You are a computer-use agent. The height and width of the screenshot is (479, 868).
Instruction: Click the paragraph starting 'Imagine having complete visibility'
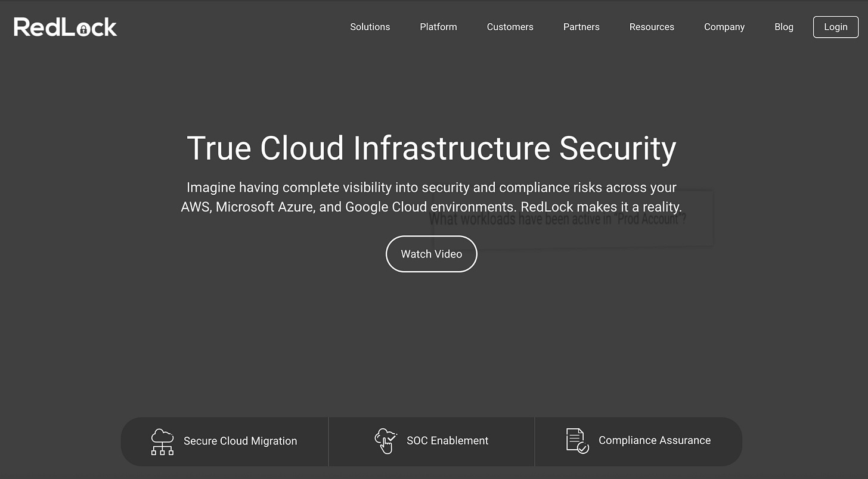pos(432,197)
